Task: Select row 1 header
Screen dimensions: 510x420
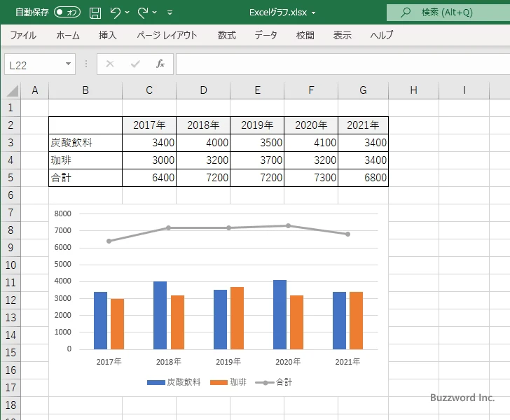Action: [x=11, y=108]
